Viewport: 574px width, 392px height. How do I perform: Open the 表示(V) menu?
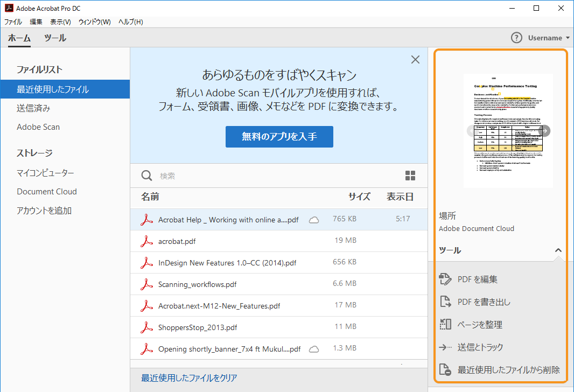60,22
